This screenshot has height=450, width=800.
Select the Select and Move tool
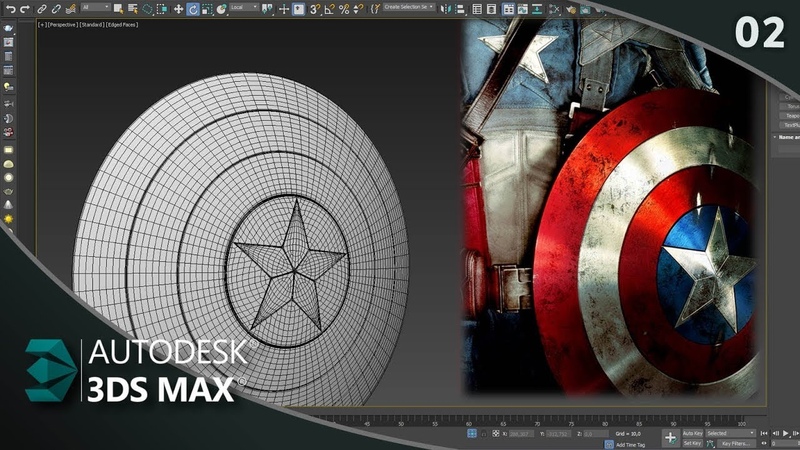(178, 9)
